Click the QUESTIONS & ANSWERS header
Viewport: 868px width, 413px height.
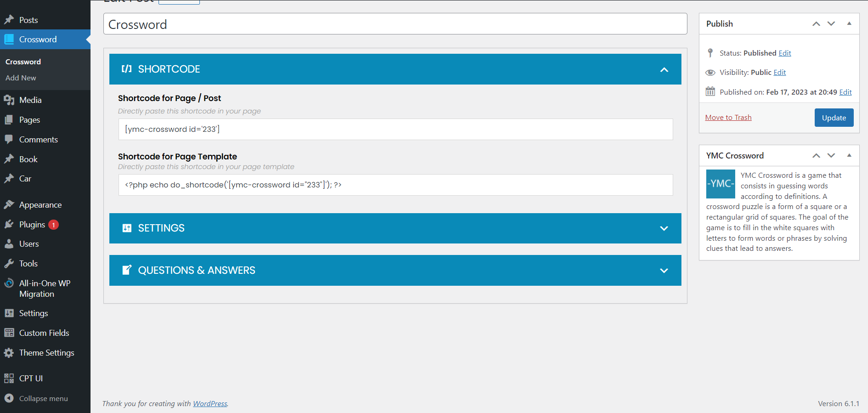pyautogui.click(x=395, y=271)
